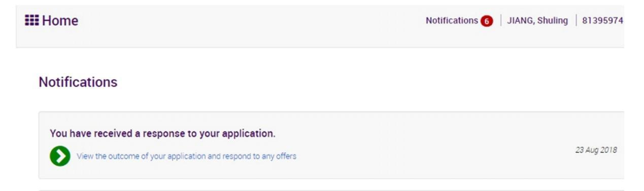644x191 pixels.
Task: Open Notifications from the top bar
Action: tap(452, 21)
